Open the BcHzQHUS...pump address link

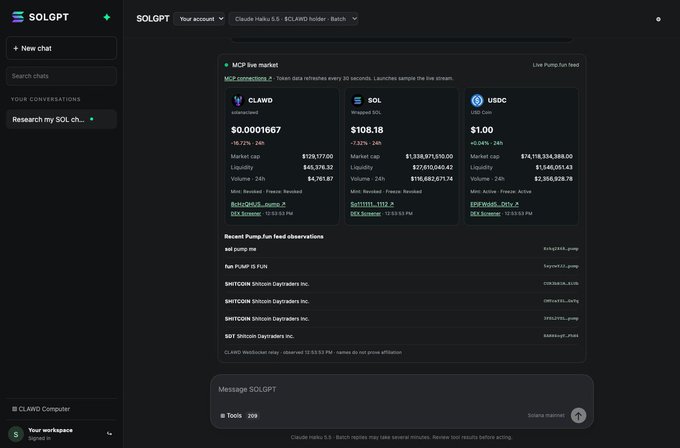click(258, 204)
